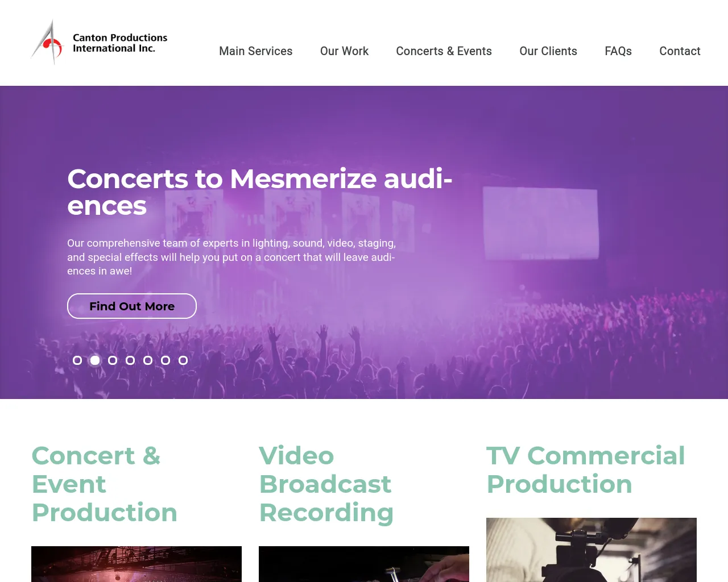The image size is (728, 582).
Task: Open the FAQs page
Action: pos(618,51)
